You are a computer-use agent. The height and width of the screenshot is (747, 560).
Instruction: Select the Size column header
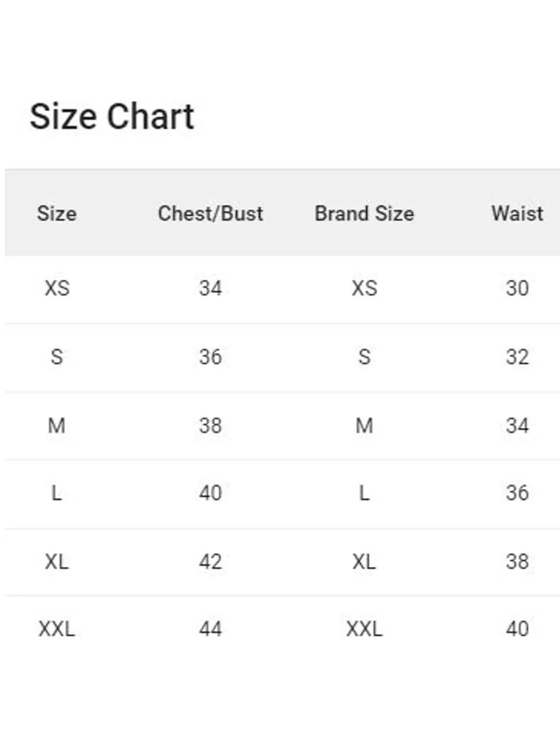pyautogui.click(x=57, y=213)
